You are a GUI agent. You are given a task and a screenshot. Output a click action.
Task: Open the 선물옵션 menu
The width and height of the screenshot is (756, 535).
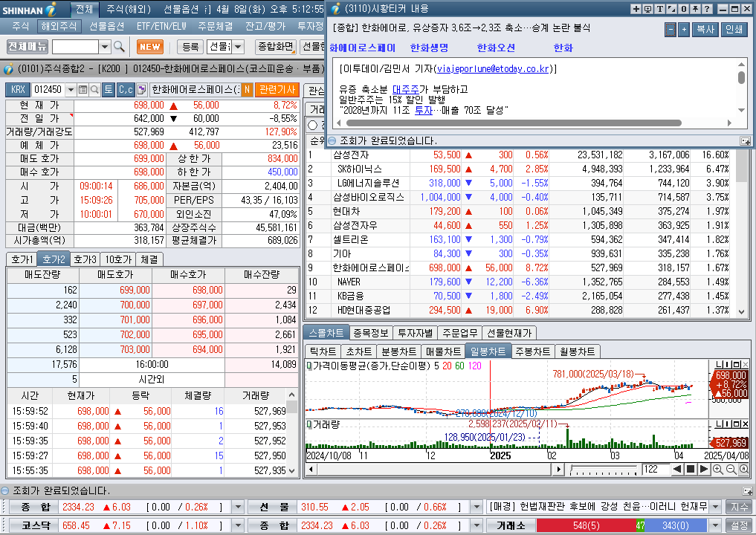[x=107, y=26]
